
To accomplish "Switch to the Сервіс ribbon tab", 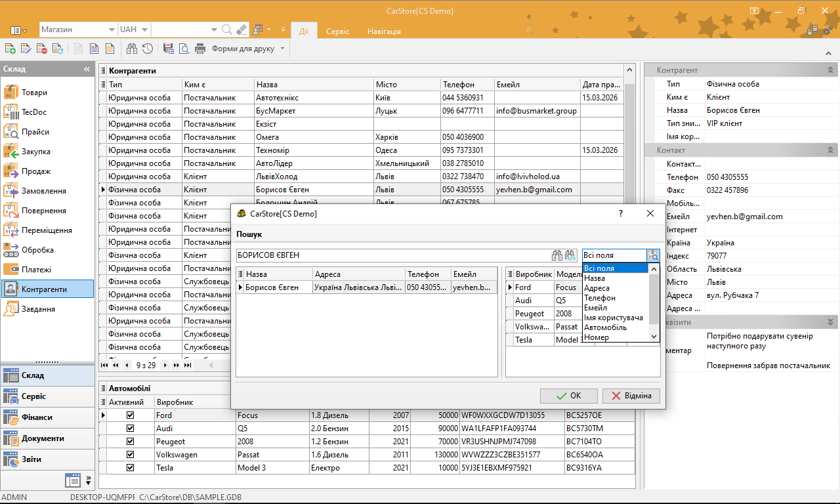I will [338, 31].
